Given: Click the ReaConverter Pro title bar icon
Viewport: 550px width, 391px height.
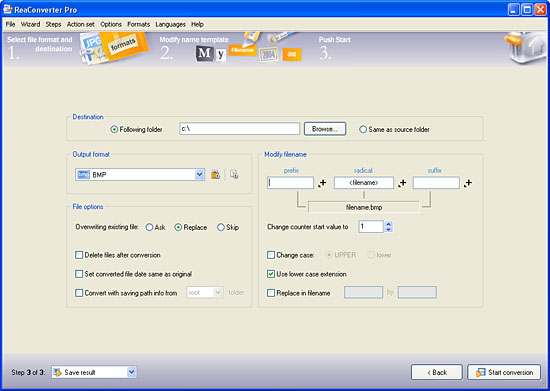Looking at the screenshot, I should click(7, 9).
